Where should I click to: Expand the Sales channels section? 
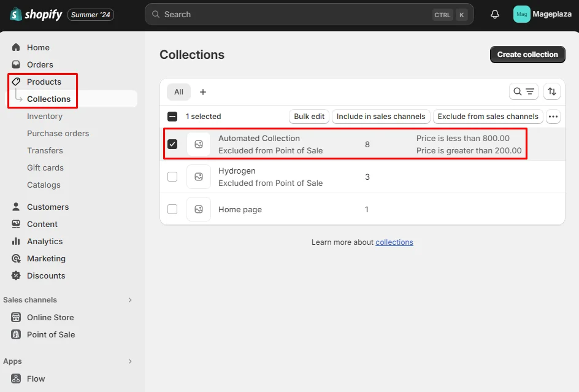[129, 300]
